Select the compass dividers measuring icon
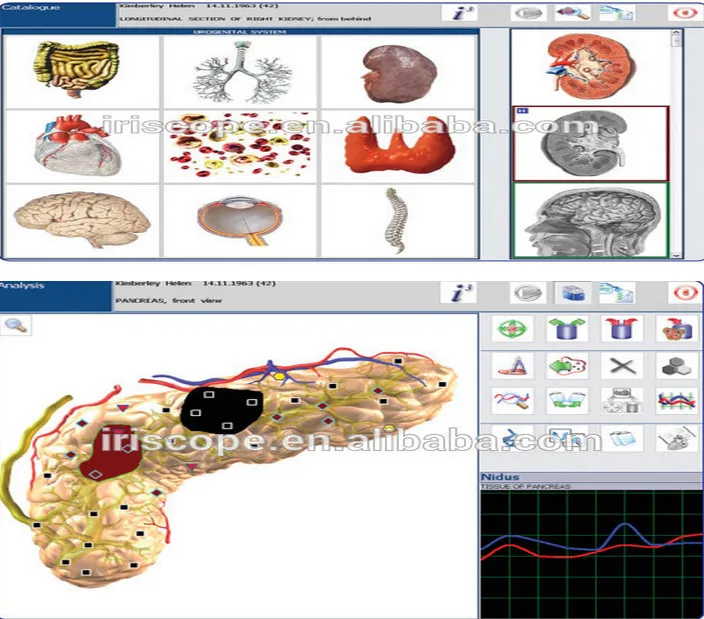 512,365
